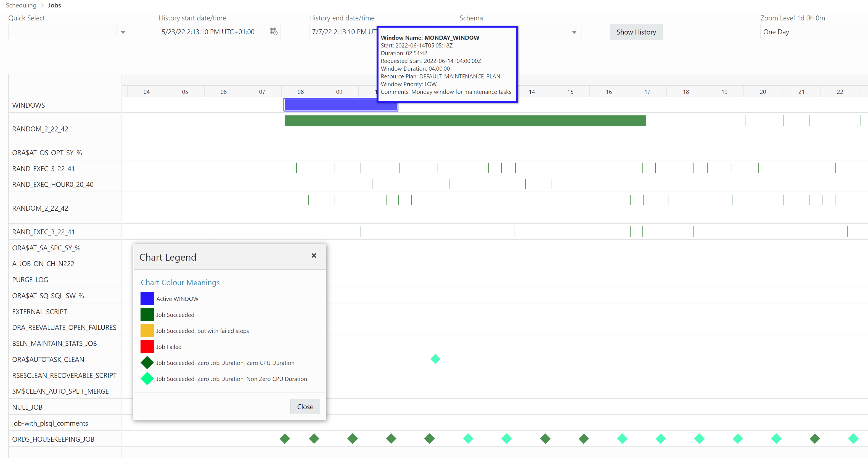Click the yellow failed-steps legend swatch
This screenshot has height=458, width=868.
pos(147,330)
